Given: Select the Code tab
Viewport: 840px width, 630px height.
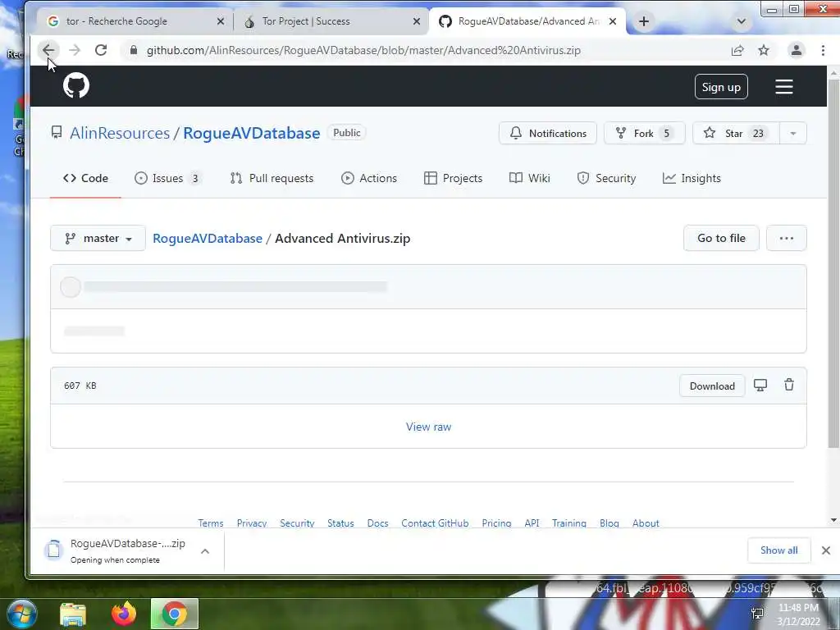Looking at the screenshot, I should tap(85, 178).
